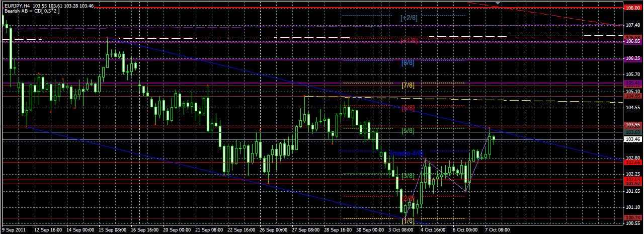644x234 pixels.
Task: Click the 104.95 price tag
Action: tap(633, 96)
